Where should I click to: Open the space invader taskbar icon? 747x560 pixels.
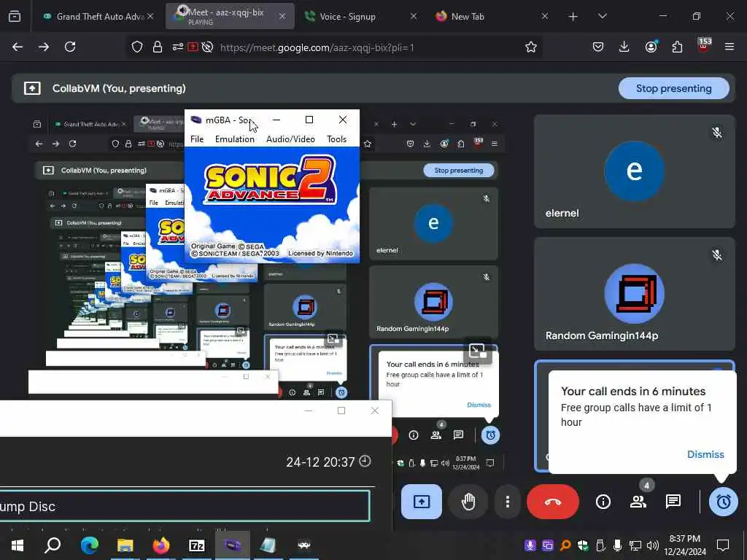(x=304, y=545)
